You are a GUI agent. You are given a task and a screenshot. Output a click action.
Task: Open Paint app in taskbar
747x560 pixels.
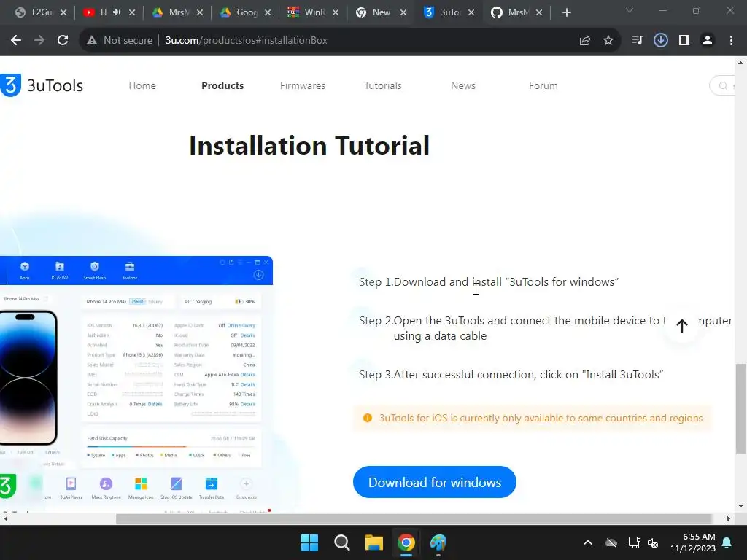click(438, 542)
